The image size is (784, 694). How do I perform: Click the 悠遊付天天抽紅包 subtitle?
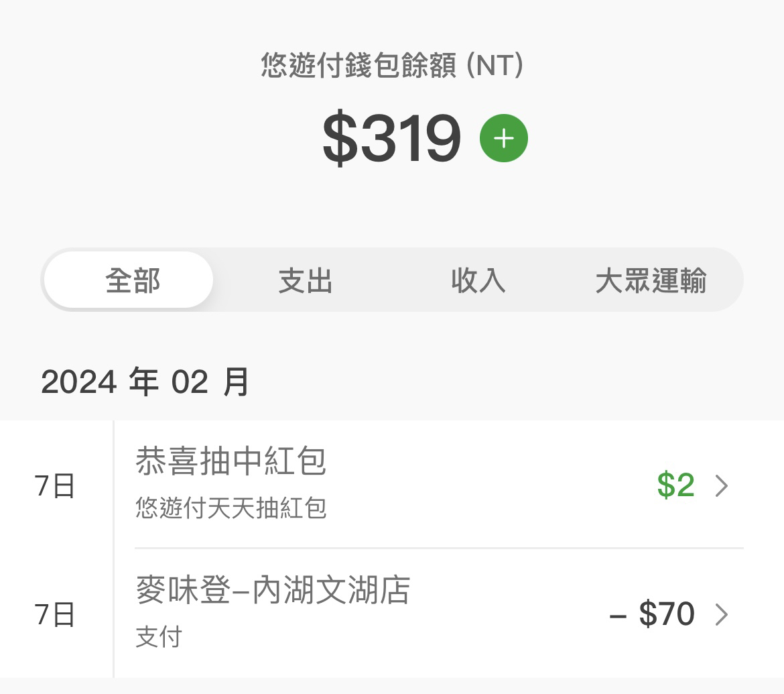(x=231, y=508)
